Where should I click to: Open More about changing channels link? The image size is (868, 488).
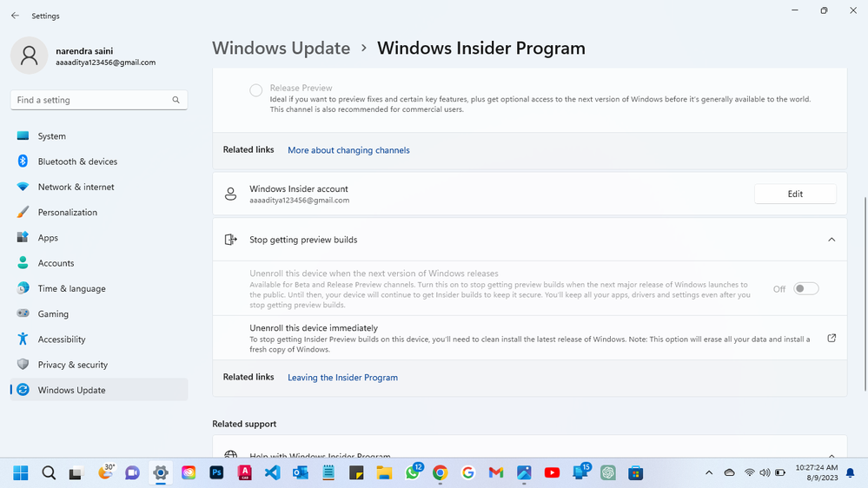tap(348, 150)
